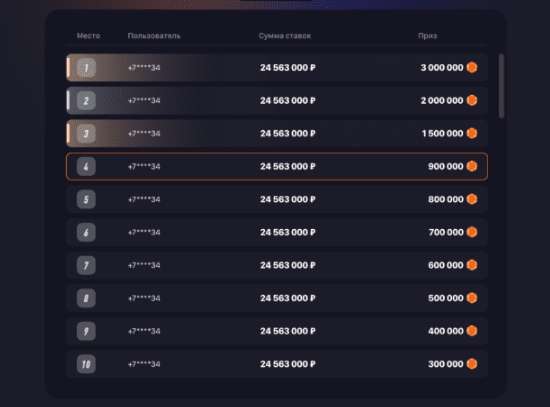The height and width of the screenshot is (407, 550).
Task: Click the rank 2 place badge
Action: pos(86,101)
